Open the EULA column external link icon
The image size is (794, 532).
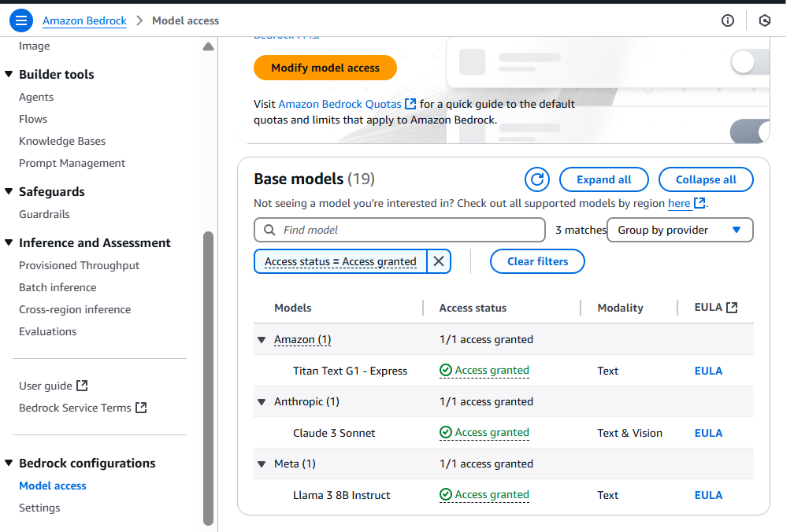(732, 308)
